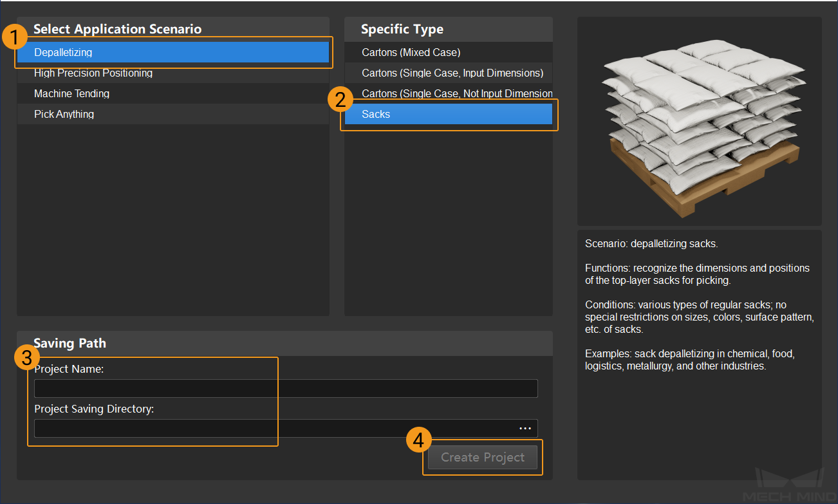Open the directory browser with the ellipsis button
This screenshot has width=838, height=504.
(x=525, y=428)
